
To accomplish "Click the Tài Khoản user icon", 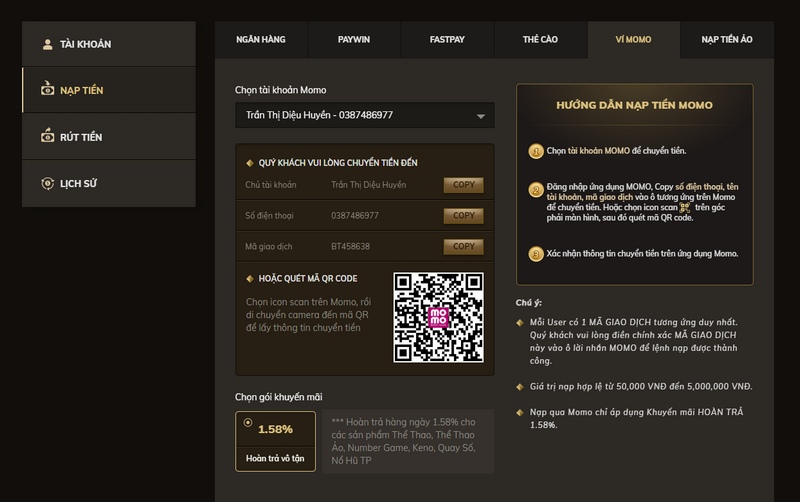I will (47, 44).
